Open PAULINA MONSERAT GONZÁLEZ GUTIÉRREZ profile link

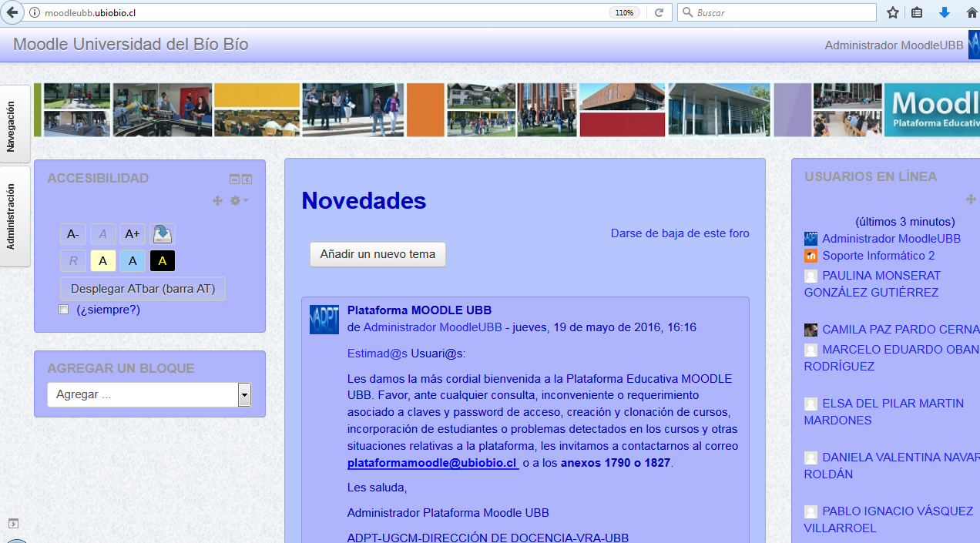(x=872, y=284)
